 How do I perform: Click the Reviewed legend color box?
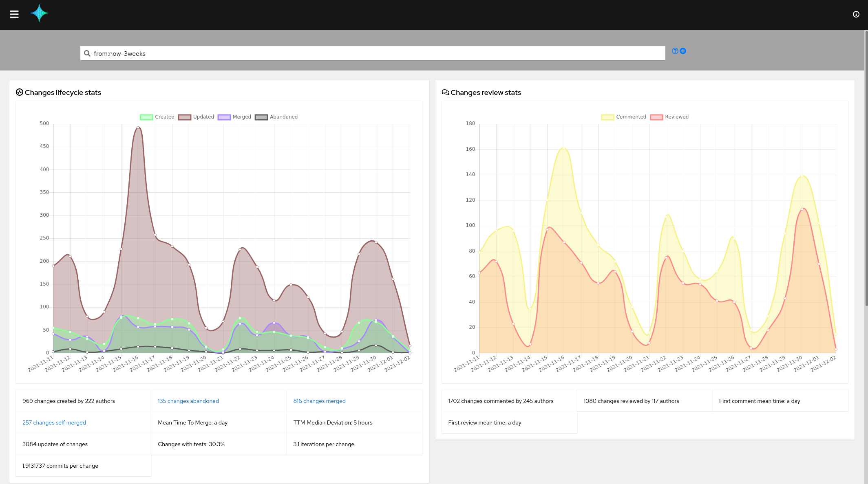656,117
